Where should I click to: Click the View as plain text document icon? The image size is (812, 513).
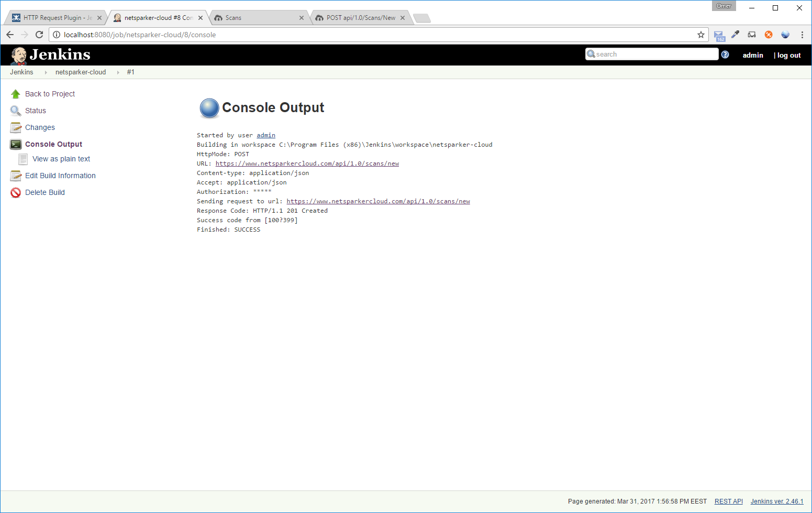pyautogui.click(x=23, y=158)
